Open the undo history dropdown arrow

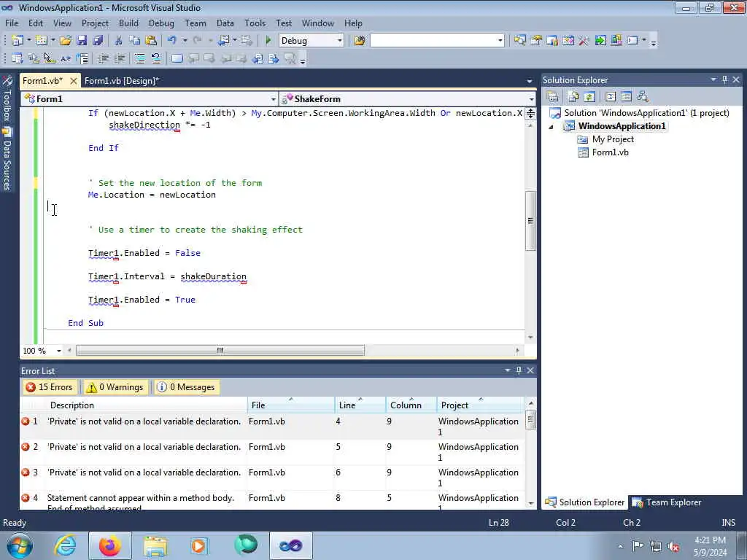click(x=185, y=41)
